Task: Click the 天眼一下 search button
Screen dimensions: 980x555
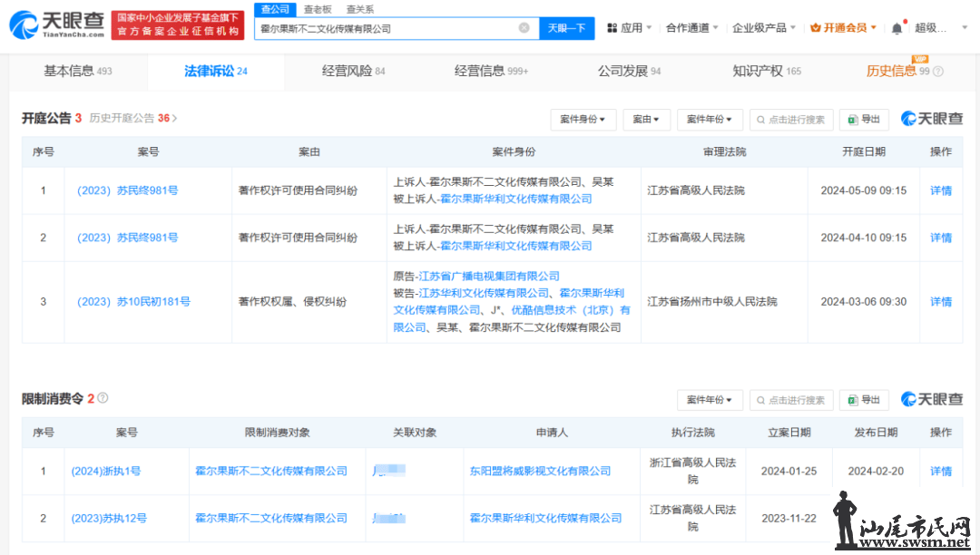Action: [567, 28]
